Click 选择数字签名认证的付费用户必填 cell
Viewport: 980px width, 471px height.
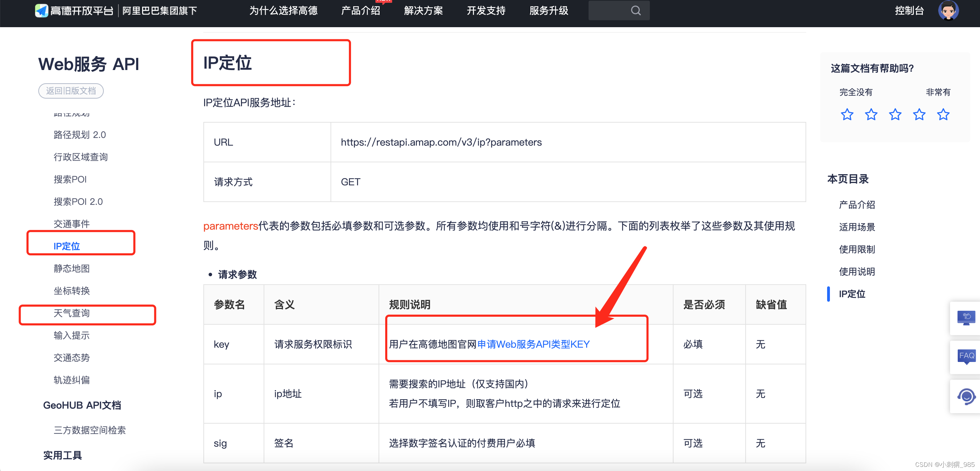(x=526, y=443)
